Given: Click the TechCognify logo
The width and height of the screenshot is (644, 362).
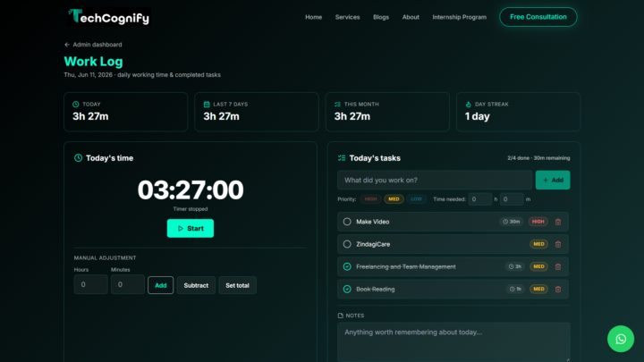Looking at the screenshot, I should tap(109, 17).
